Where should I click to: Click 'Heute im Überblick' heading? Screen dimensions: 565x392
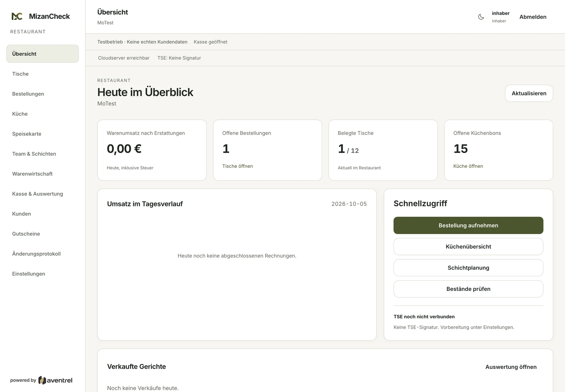click(x=145, y=92)
